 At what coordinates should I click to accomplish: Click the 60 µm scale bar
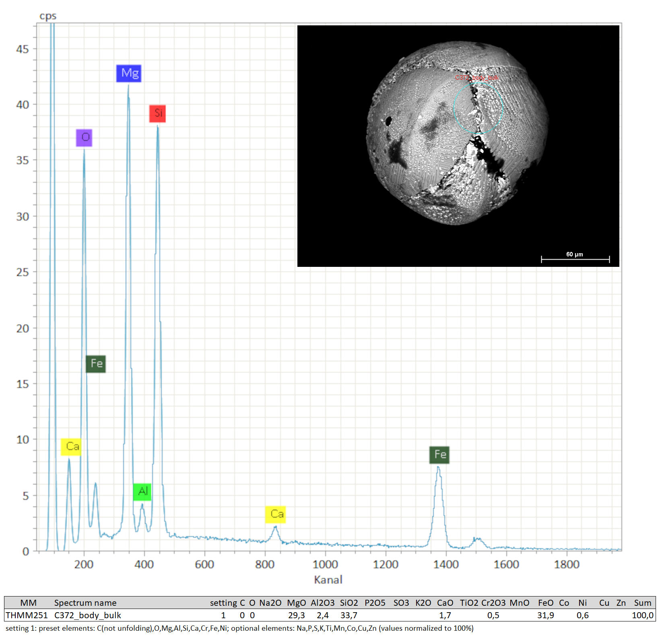575,258
